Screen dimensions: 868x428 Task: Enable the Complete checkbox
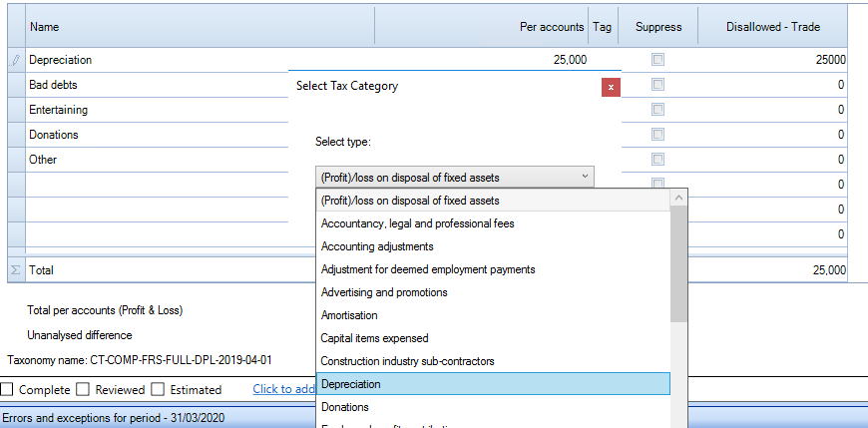point(7,390)
